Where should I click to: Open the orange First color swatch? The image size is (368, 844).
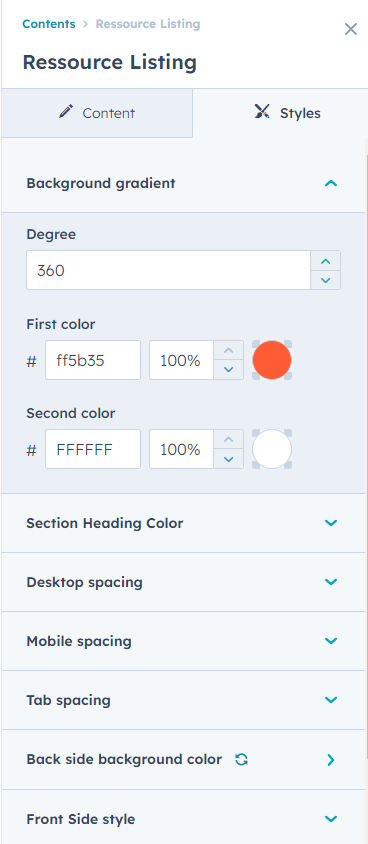pyautogui.click(x=272, y=360)
